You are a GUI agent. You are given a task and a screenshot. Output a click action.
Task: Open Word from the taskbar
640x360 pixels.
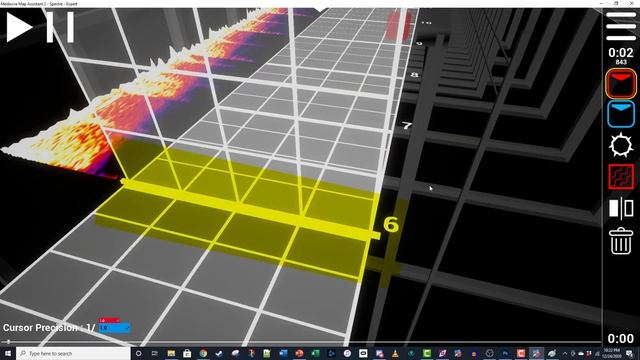tap(283, 353)
